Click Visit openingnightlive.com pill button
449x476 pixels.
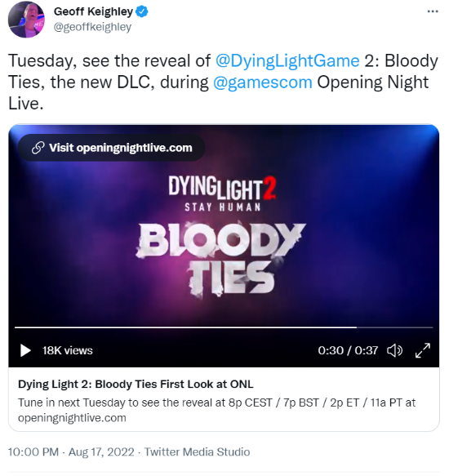(x=111, y=148)
